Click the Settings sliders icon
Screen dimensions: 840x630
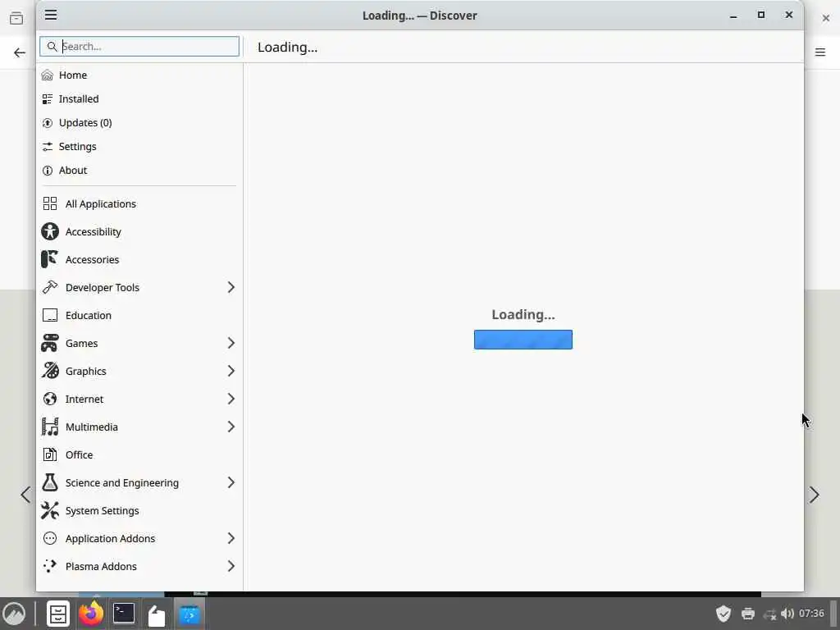click(x=48, y=146)
